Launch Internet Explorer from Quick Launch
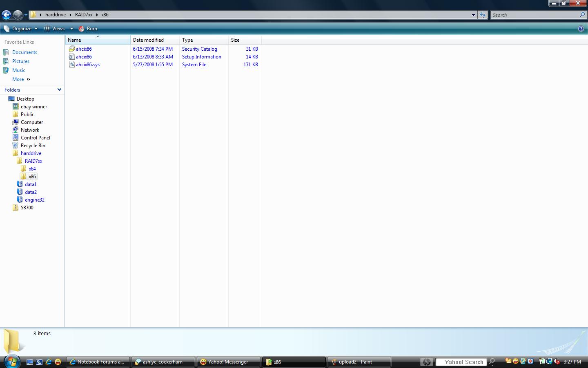The height and width of the screenshot is (368, 588). [x=49, y=362]
